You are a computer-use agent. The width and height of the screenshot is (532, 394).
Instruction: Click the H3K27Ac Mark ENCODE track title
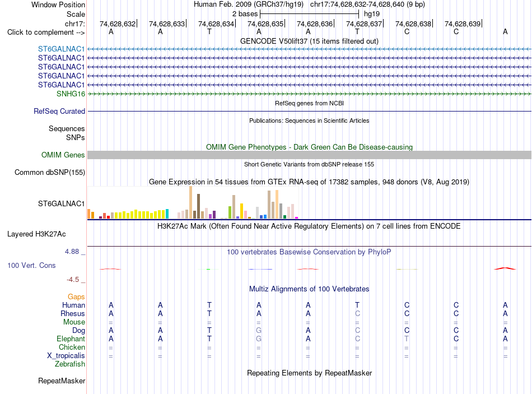click(309, 226)
